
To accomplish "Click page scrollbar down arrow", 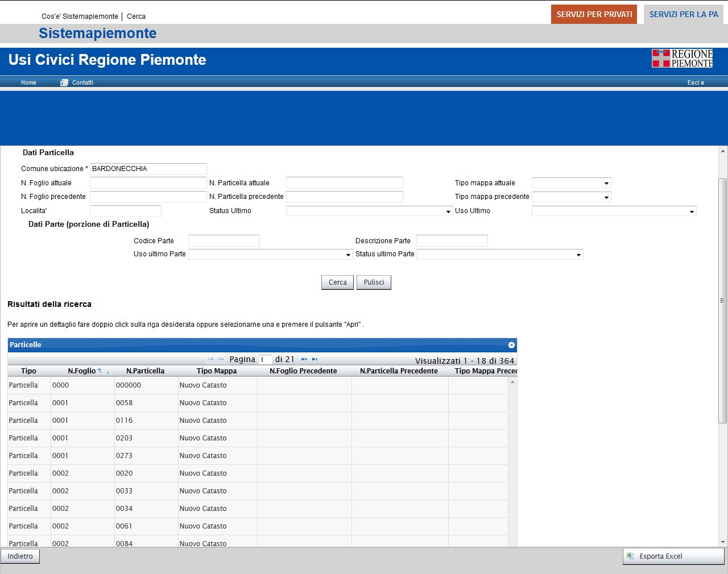I will (x=723, y=542).
